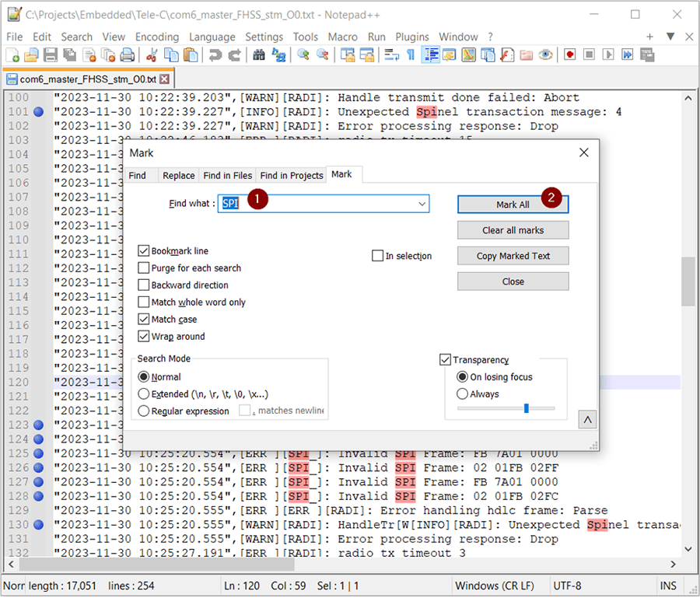
Task: Choose On losing focus transparency option
Action: [463, 378]
